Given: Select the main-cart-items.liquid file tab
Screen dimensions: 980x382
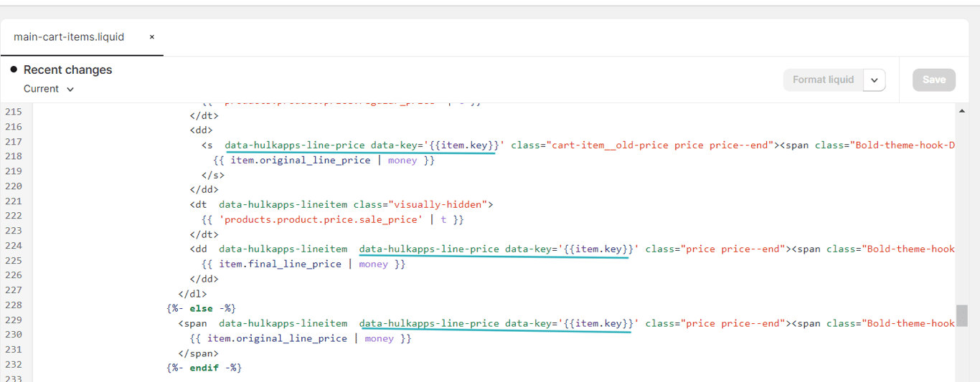Looking at the screenshot, I should pos(69,37).
